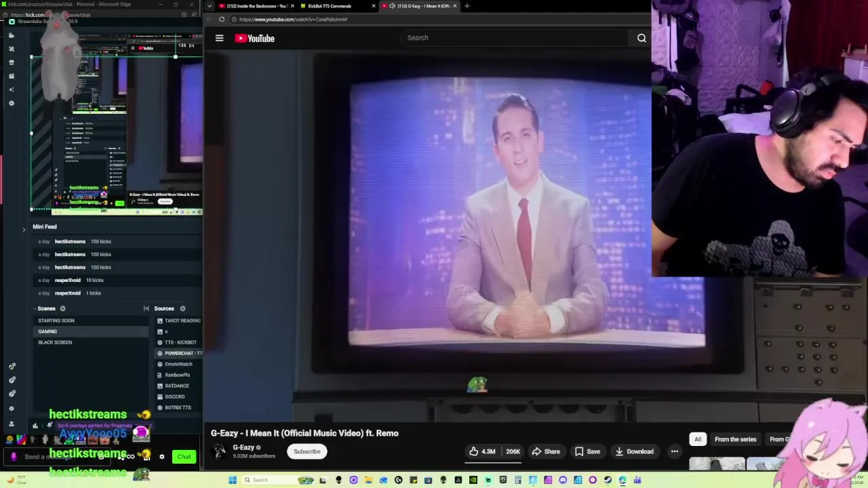
Task: Open File Explorer folder on taskbar
Action: pos(368,480)
